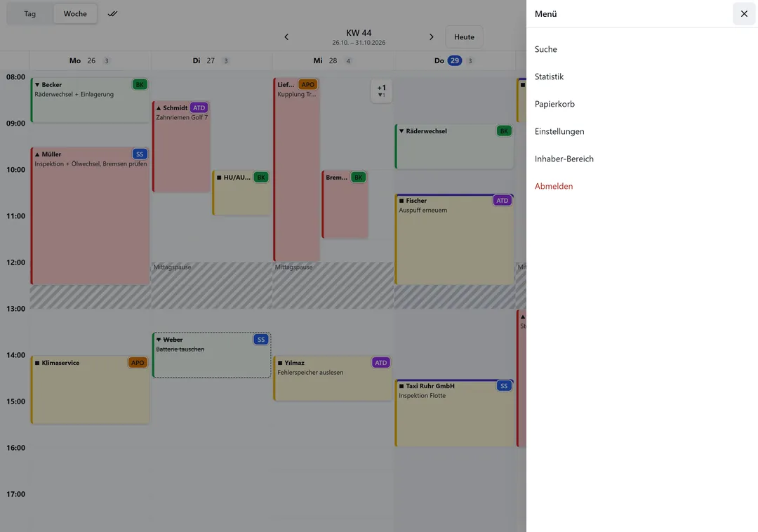Viewport: 758px width, 532px height.
Task: Select the Yılmaz Fehlerspeicher auslesen text
Action: point(310,373)
